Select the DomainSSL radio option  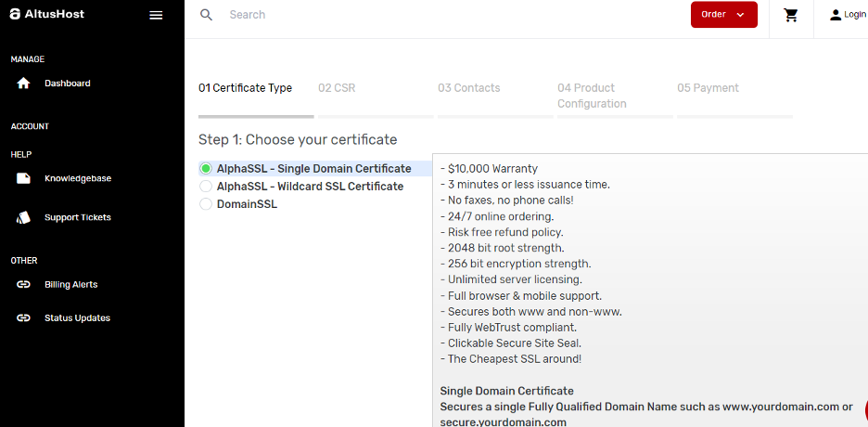206,204
